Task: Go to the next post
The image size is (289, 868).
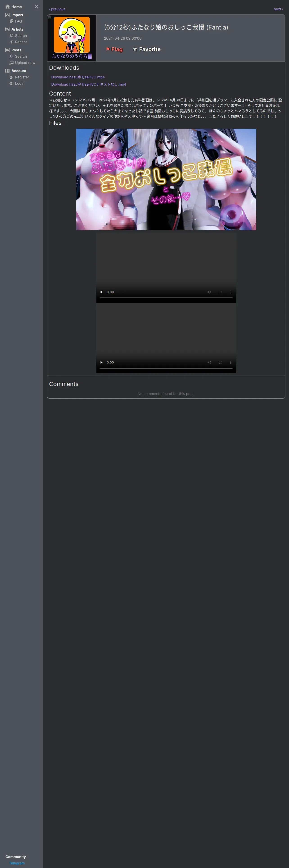Action: pos(278,9)
